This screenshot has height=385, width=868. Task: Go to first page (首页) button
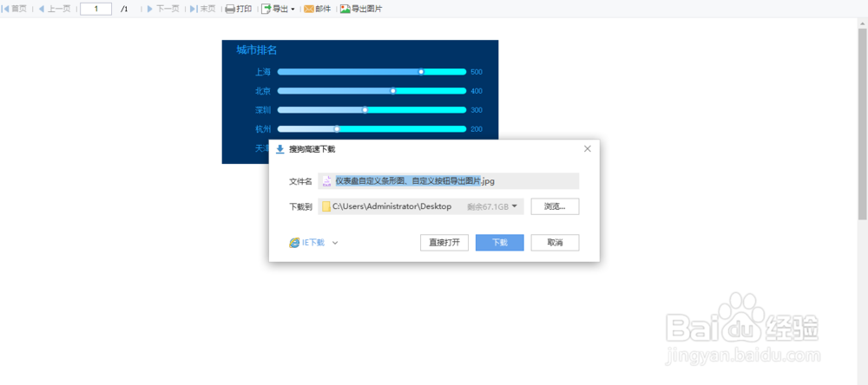[x=15, y=9]
